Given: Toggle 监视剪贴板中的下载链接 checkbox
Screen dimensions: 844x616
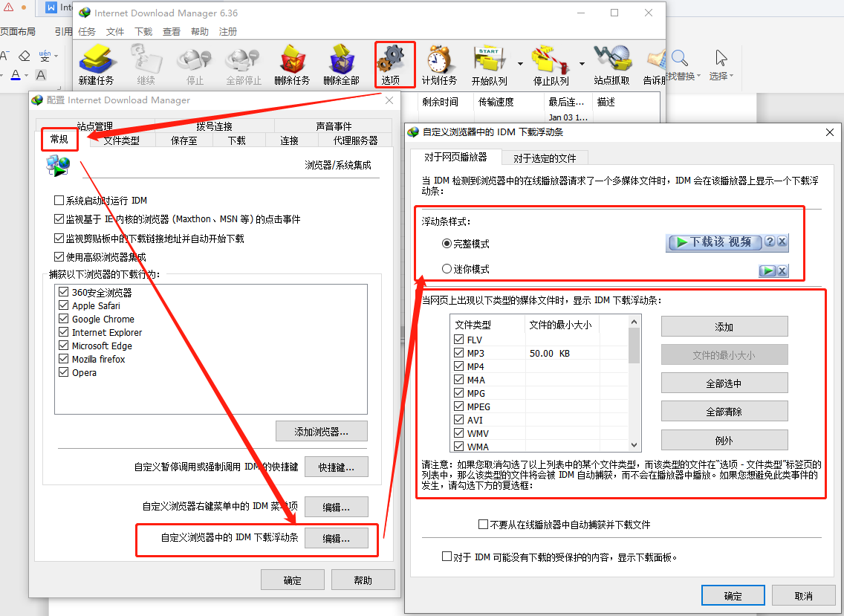Looking at the screenshot, I should [x=59, y=238].
